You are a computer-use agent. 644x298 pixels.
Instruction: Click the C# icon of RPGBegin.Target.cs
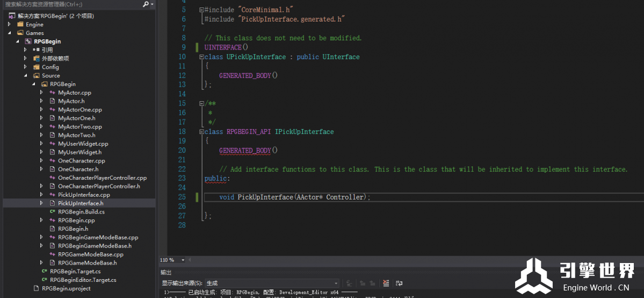[45, 272]
